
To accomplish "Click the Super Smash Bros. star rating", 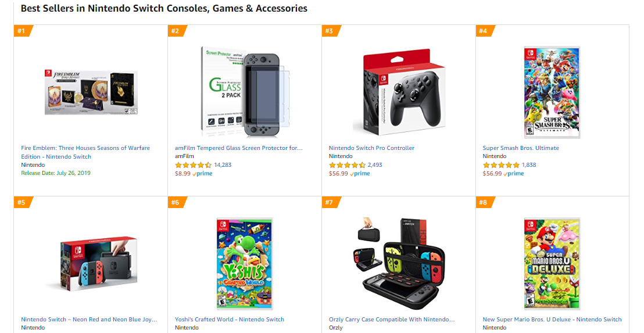I will (x=501, y=165).
